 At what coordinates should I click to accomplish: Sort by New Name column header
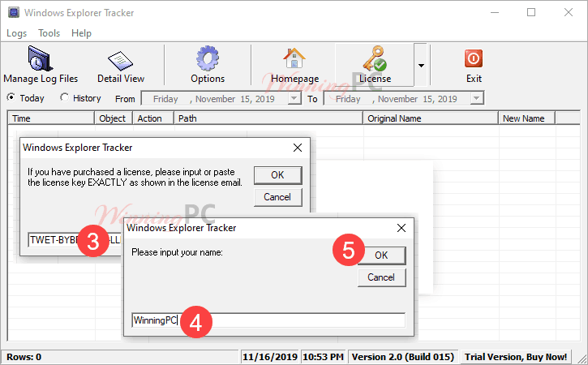click(x=526, y=118)
